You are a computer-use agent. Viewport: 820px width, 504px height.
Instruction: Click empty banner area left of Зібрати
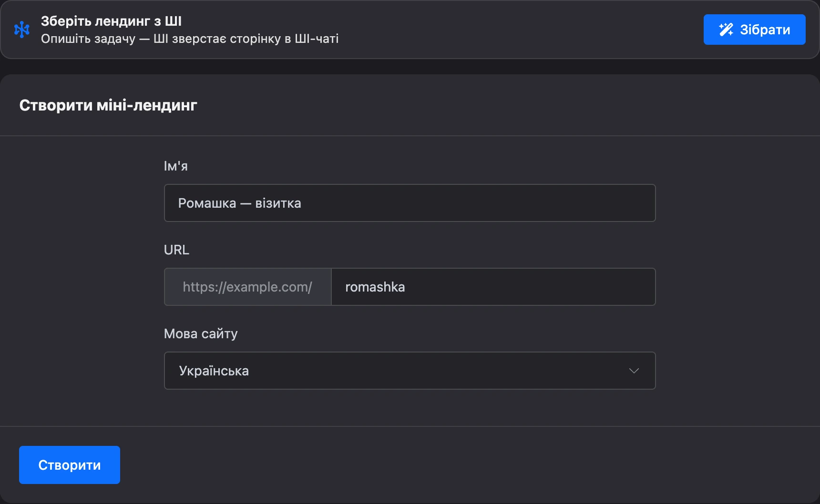524,30
